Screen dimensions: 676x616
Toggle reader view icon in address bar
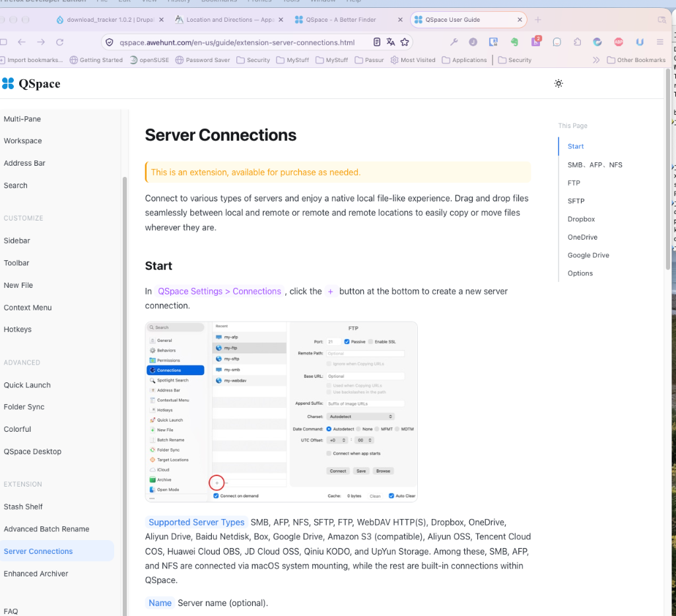tap(377, 42)
